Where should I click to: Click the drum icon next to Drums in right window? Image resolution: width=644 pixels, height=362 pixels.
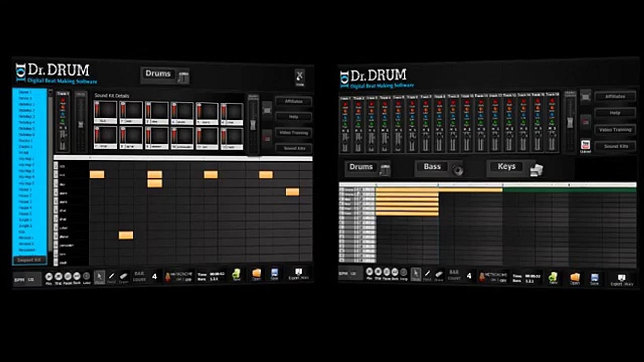[x=384, y=170]
